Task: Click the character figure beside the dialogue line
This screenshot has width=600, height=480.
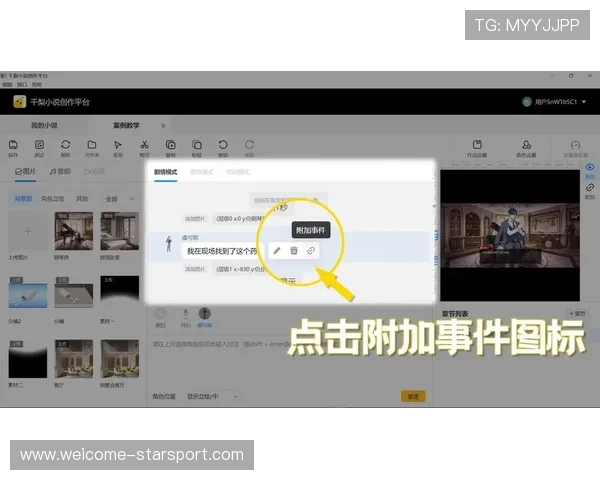Action: 169,244
